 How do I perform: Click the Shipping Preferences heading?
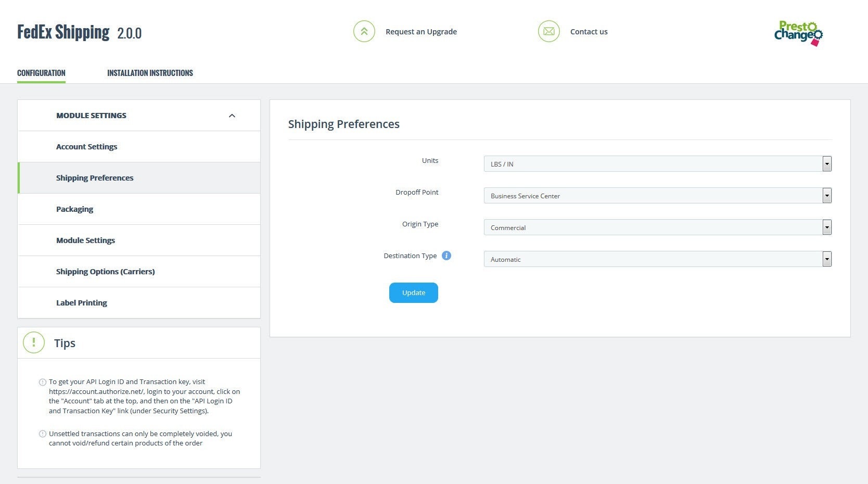pos(344,124)
